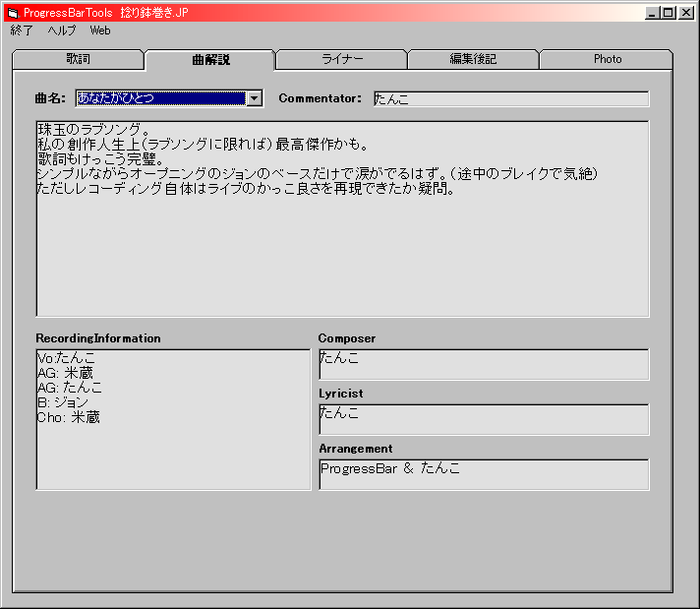
Task: Show the Photo tab
Action: pyautogui.click(x=607, y=59)
